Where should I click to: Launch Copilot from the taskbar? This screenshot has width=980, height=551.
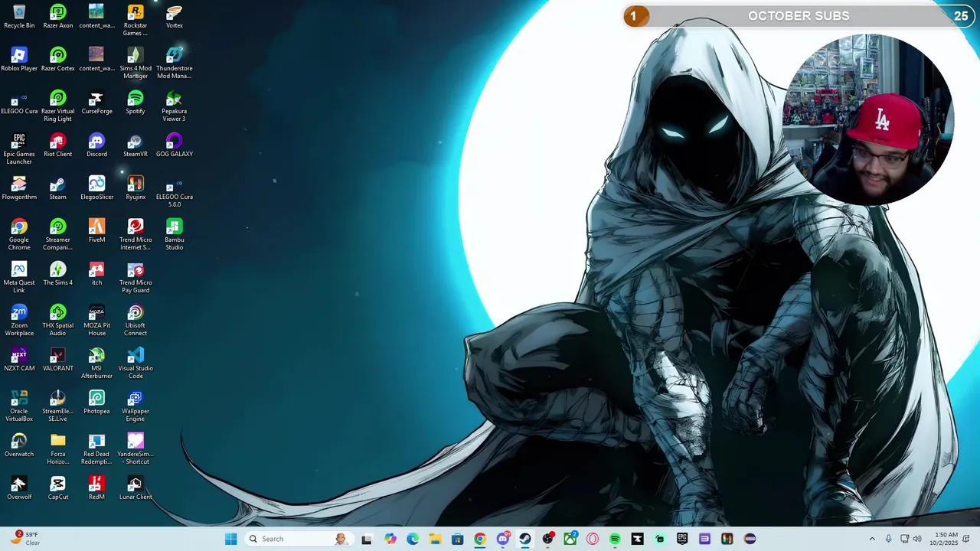pos(390,539)
